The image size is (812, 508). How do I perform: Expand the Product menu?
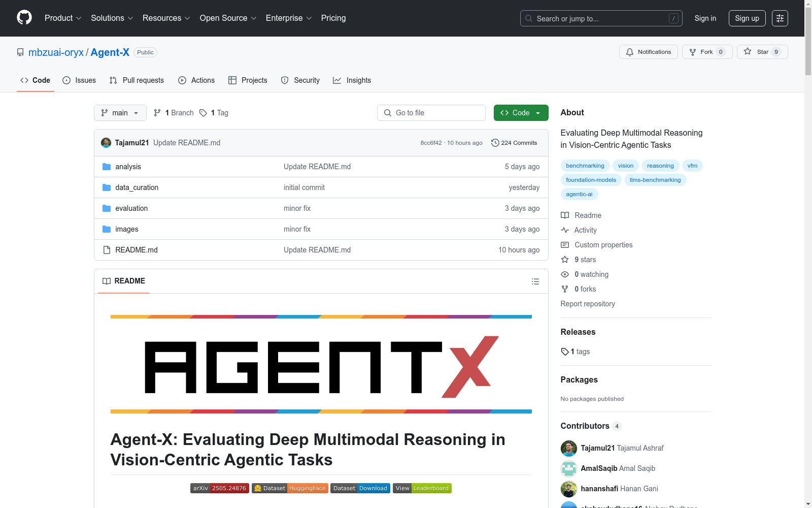point(63,18)
